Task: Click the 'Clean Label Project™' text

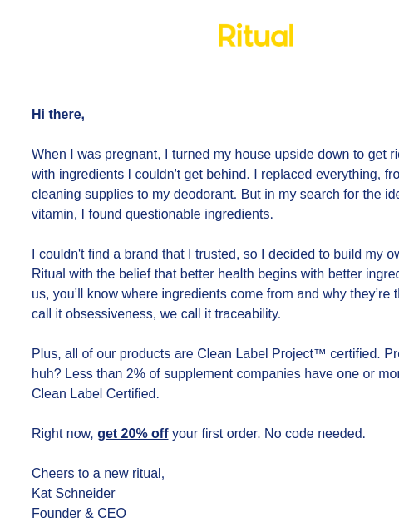Action: (x=261, y=354)
